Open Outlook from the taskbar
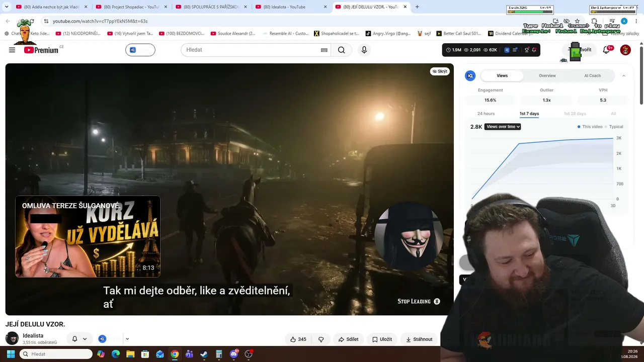Image resolution: width=644 pixels, height=362 pixels. pyautogui.click(x=160, y=354)
